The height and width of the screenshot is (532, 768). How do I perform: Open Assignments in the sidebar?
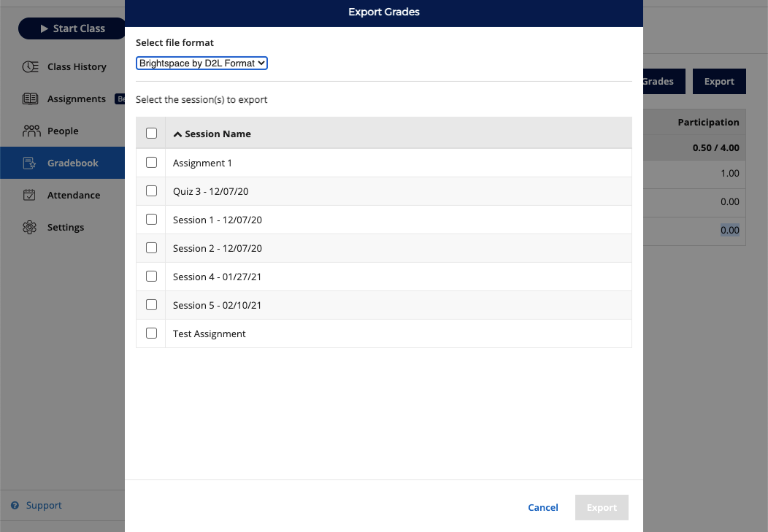pyautogui.click(x=63, y=99)
